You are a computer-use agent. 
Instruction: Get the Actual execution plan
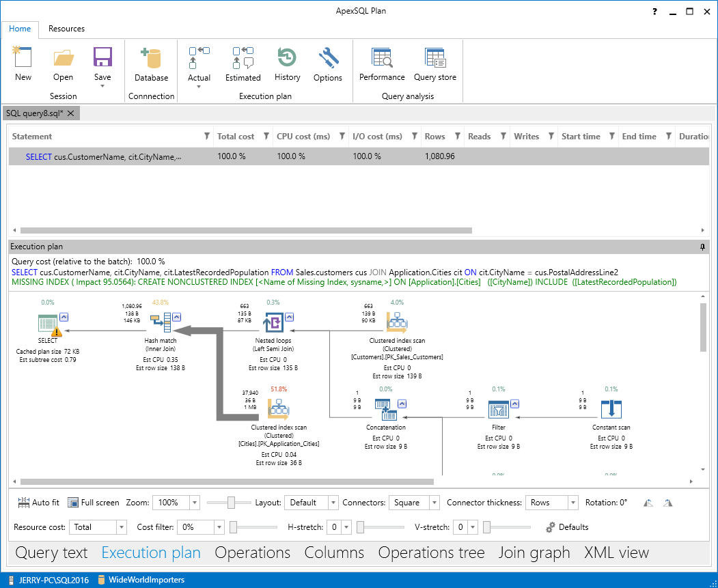coord(199,57)
